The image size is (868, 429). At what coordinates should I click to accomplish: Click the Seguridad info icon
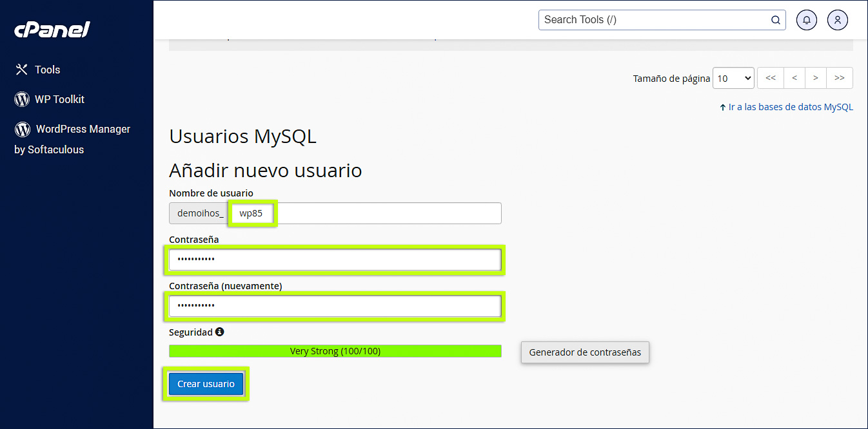[219, 332]
